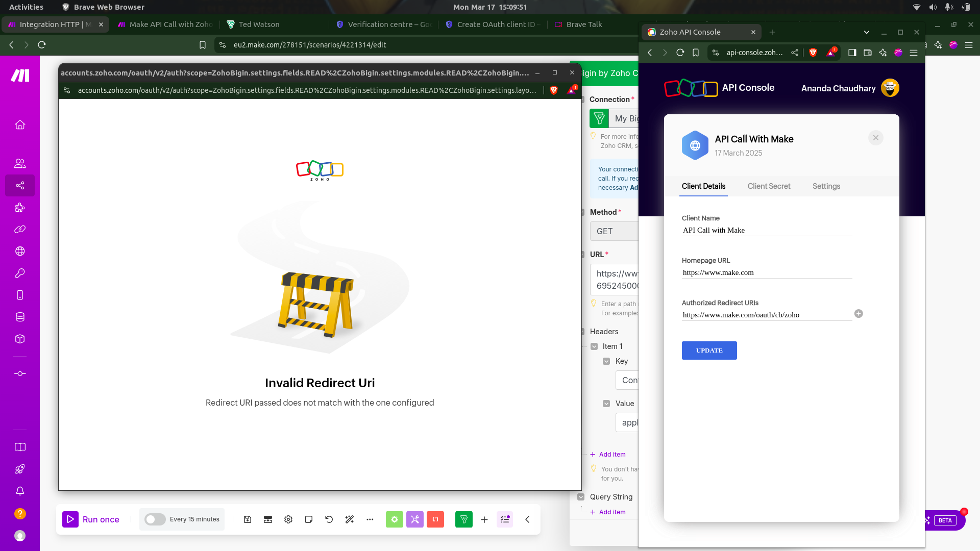Open Data stores icon in sidebar

[20, 317]
